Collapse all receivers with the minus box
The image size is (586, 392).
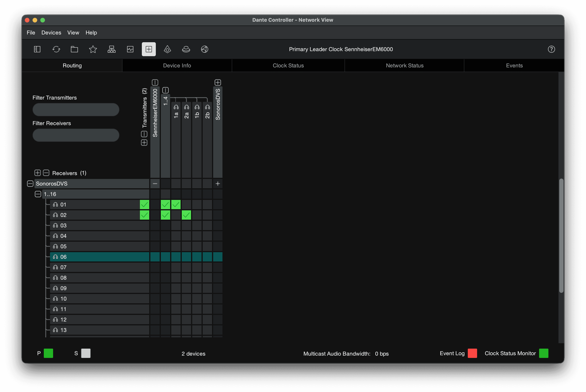pos(46,173)
